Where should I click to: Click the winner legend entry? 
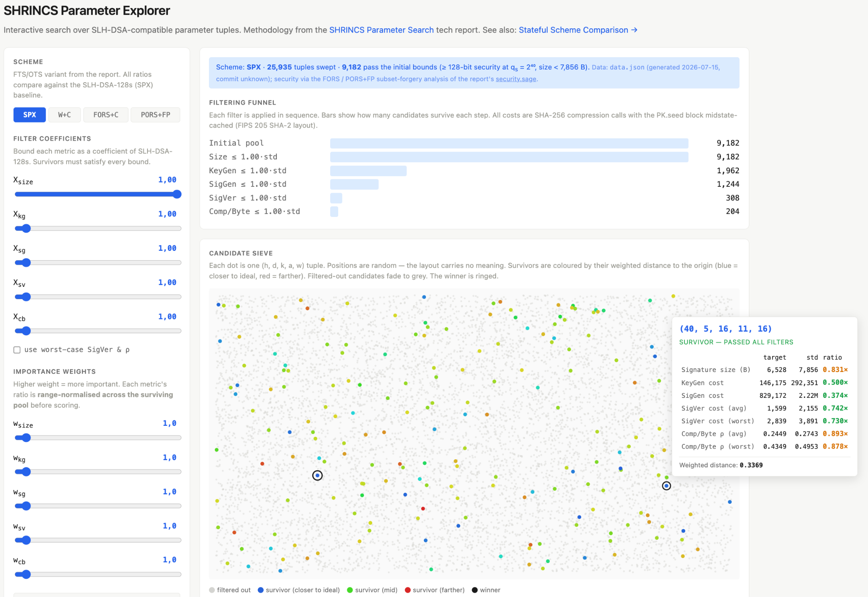click(486, 590)
